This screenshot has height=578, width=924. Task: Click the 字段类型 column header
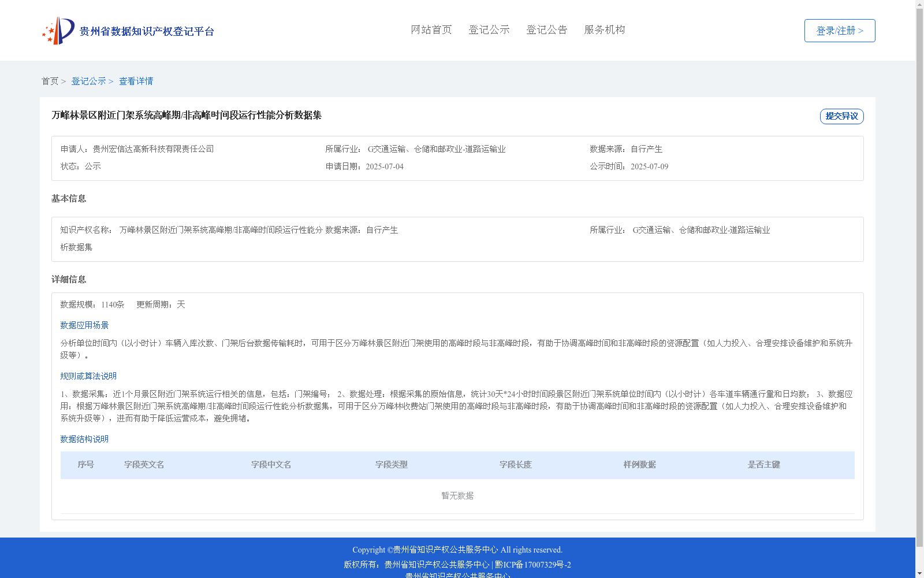[x=392, y=465]
